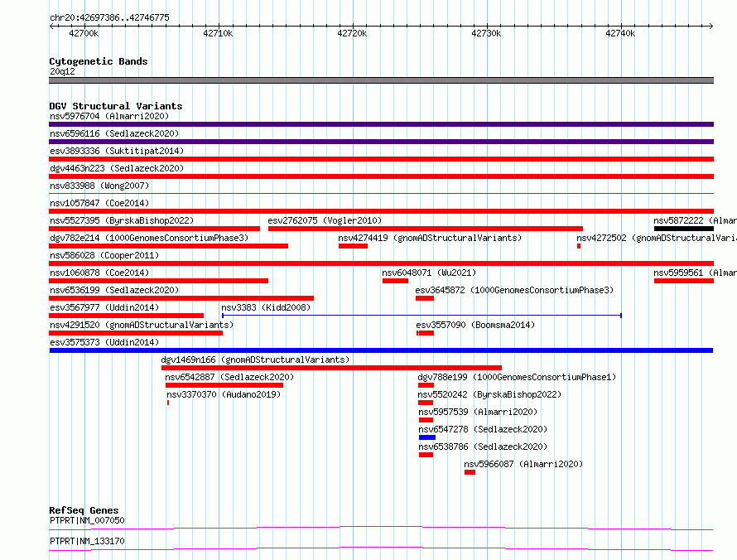Click the nsv3383 (Kidd2008) label
Viewport: 737px width, 560px height.
coord(266,307)
